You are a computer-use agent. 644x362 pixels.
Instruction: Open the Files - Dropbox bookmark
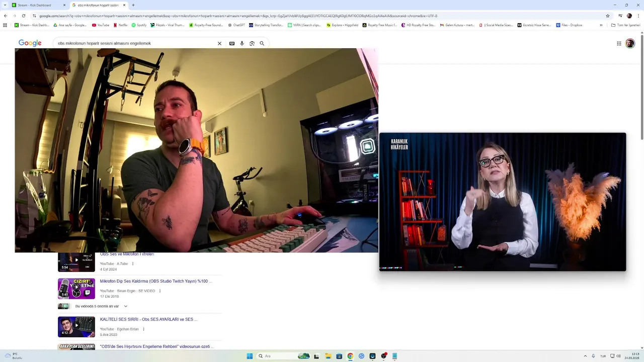[569, 25]
